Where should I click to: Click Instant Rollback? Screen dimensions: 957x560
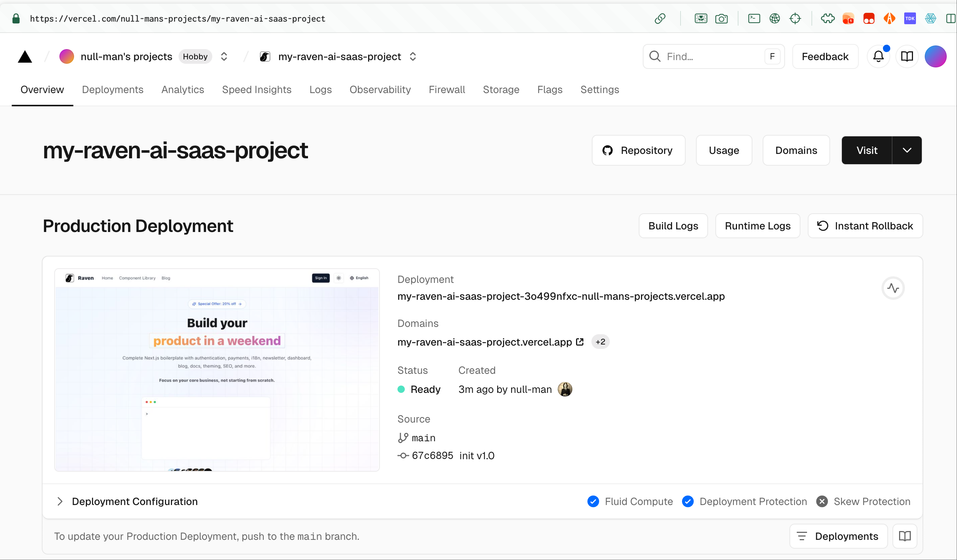[865, 226]
